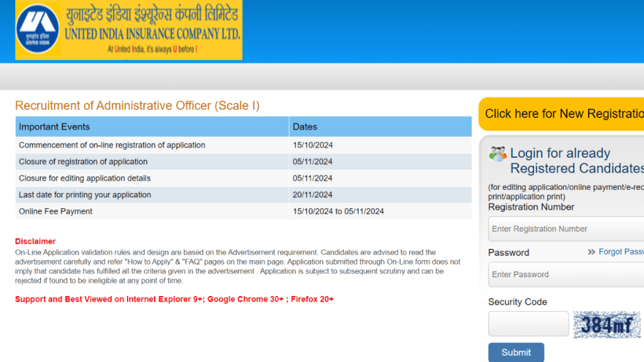Click the Important Events column header

point(55,127)
